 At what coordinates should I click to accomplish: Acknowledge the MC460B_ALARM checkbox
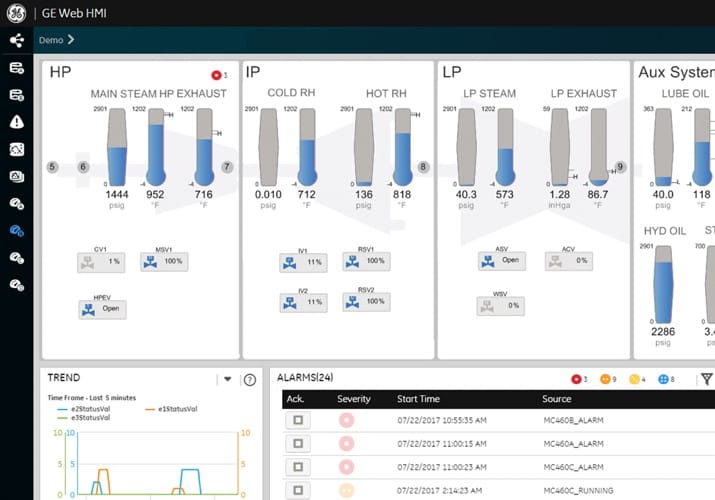tap(298, 420)
